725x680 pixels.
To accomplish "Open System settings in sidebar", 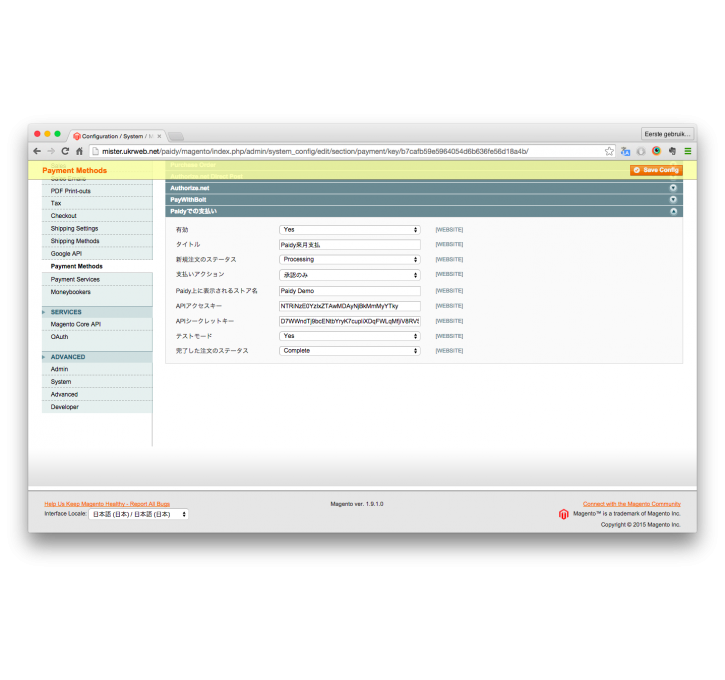I will (97, 382).
